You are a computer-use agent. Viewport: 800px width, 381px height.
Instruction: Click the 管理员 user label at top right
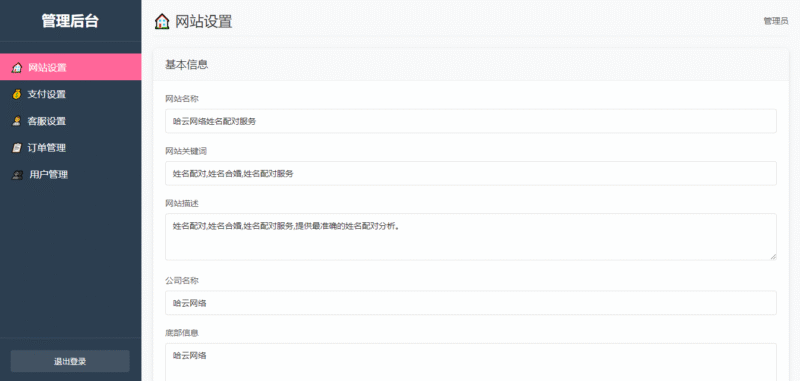pos(776,21)
